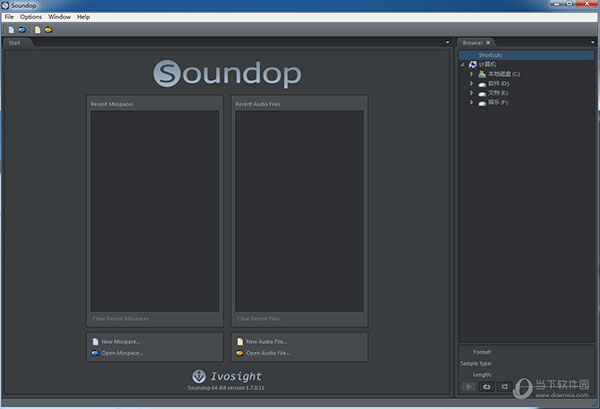
Task: Open the Start panel tab list dropdown
Action: (x=447, y=42)
